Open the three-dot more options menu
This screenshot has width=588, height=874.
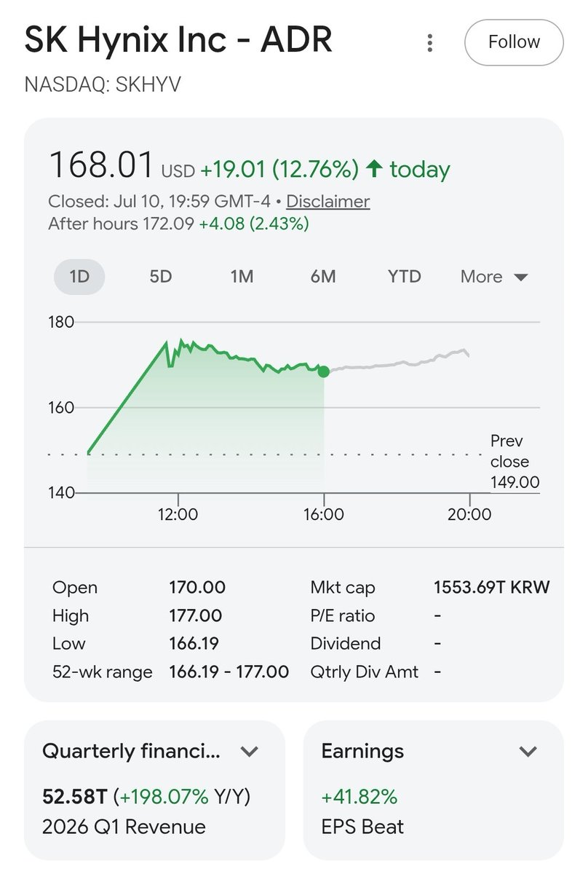[430, 42]
